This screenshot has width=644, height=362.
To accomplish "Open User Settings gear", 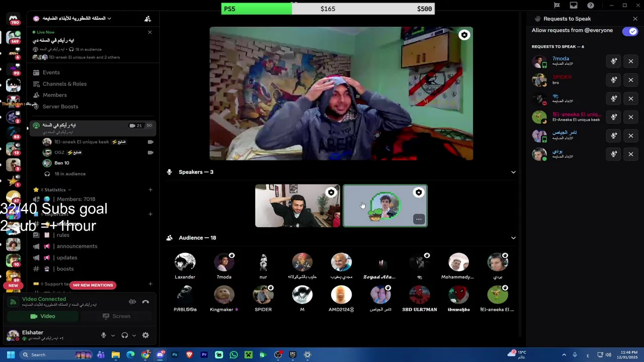I will click(145, 335).
